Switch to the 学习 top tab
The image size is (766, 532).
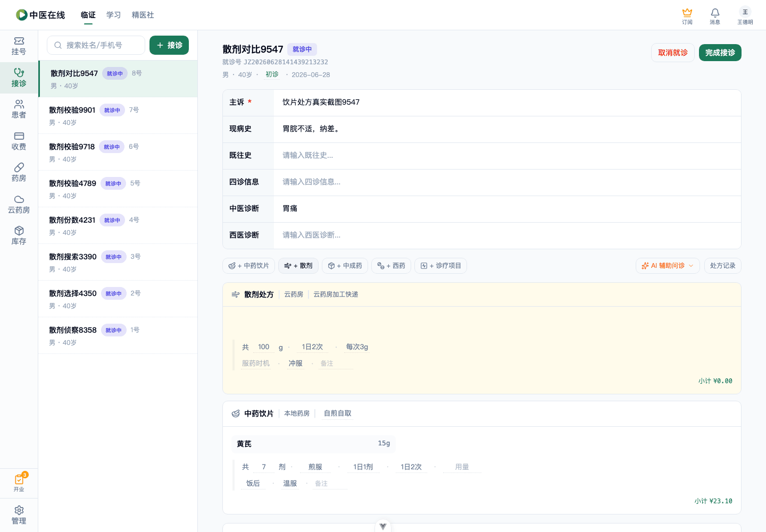[114, 15]
